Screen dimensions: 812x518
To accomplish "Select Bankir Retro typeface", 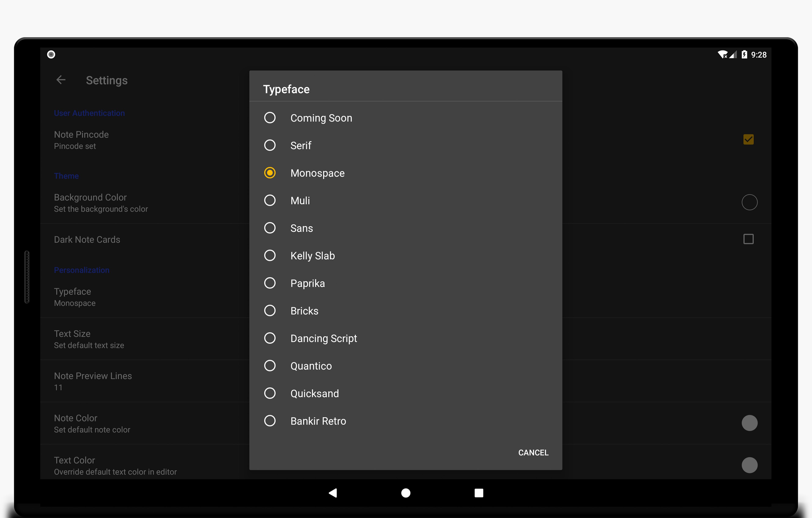I will tap(406, 421).
